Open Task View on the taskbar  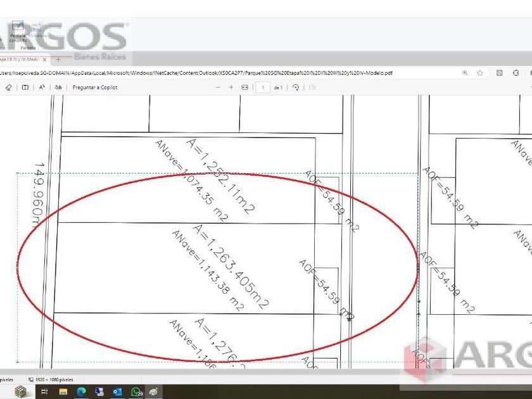pyautogui.click(x=44, y=391)
